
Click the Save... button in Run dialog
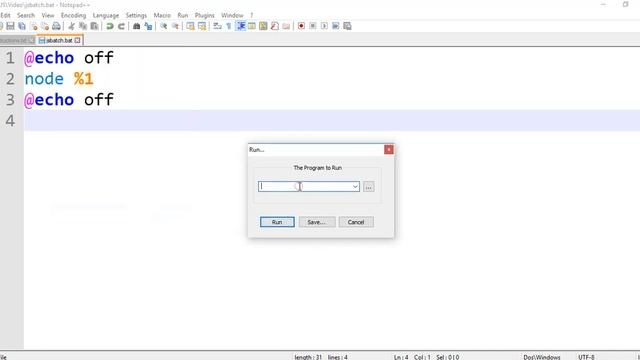click(317, 222)
